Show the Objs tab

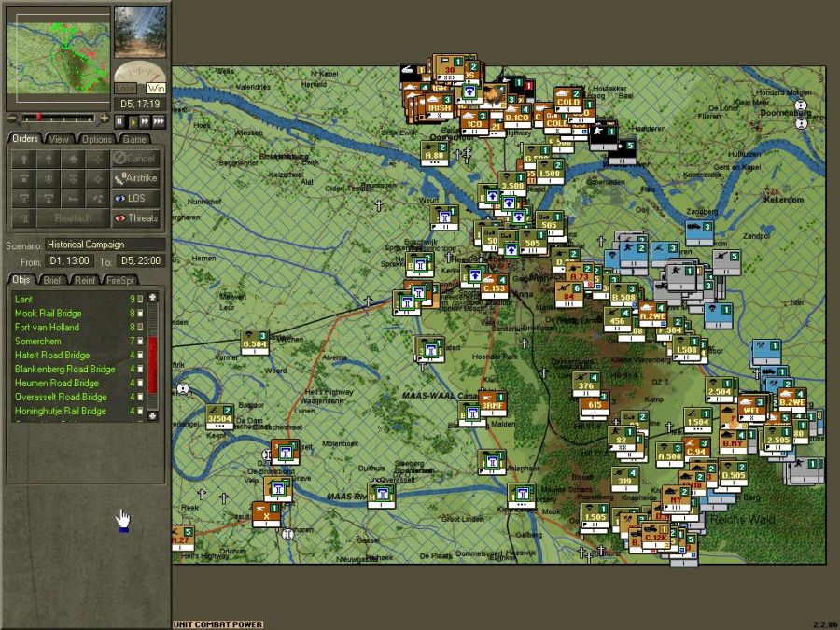[x=21, y=280]
